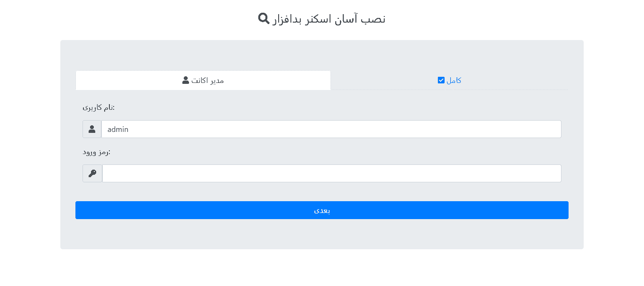Click the person icon before username field
The image size is (644, 286).
(92, 129)
